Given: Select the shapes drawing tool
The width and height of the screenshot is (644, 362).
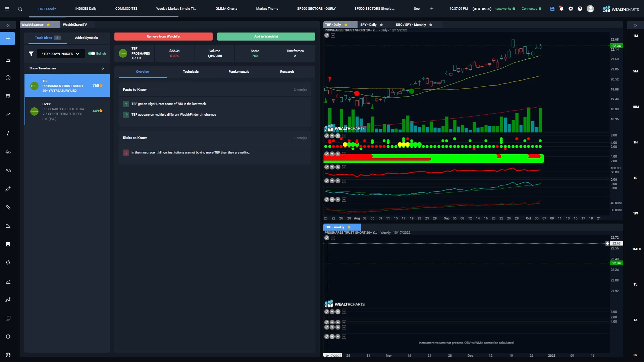Looking at the screenshot, I should point(8,152).
